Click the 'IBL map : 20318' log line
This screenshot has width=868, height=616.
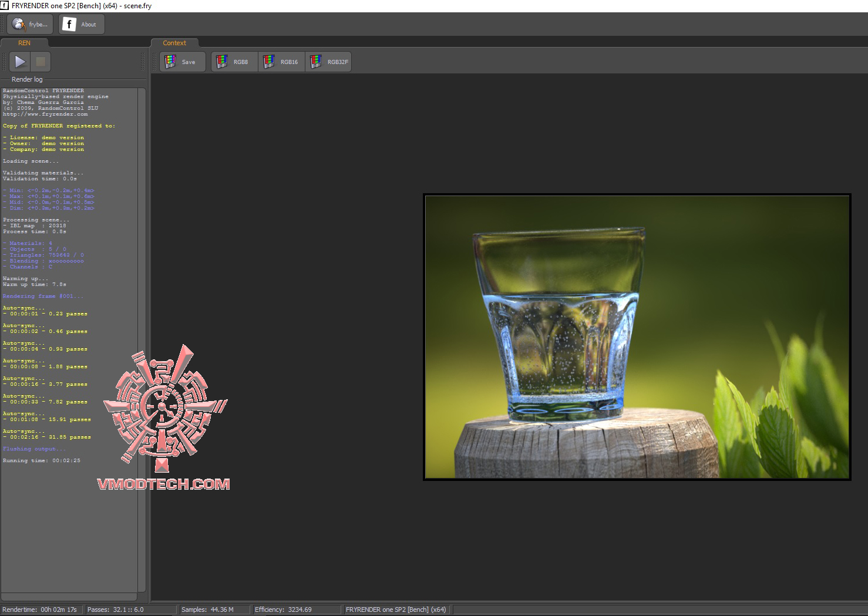point(34,225)
